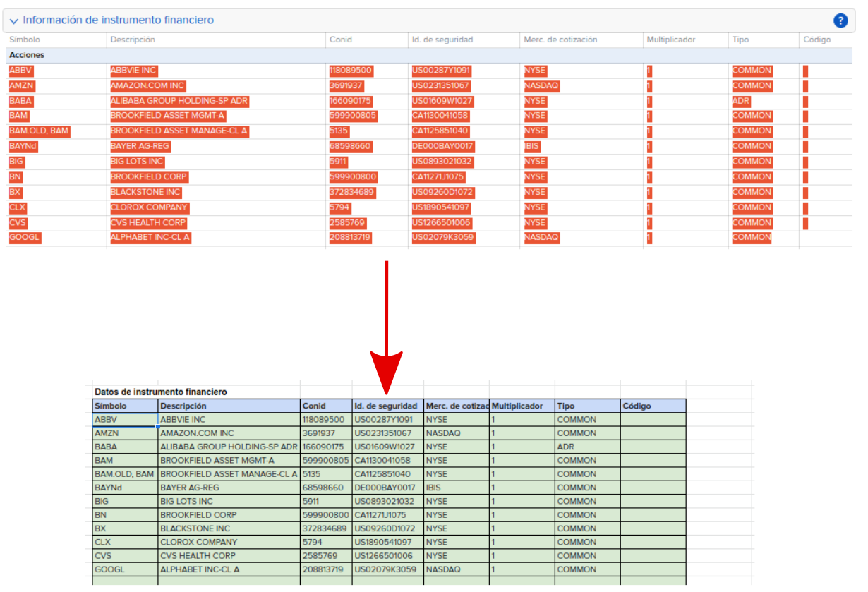Click highlighted IBIS exchange in the top panel
Image resolution: width=868 pixels, height=592 pixels.
(x=532, y=147)
